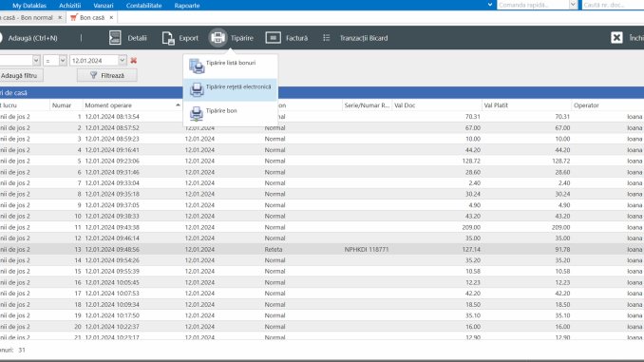Open the equals operator dropdown
This screenshot has height=362, width=644.
pyautogui.click(x=63, y=61)
